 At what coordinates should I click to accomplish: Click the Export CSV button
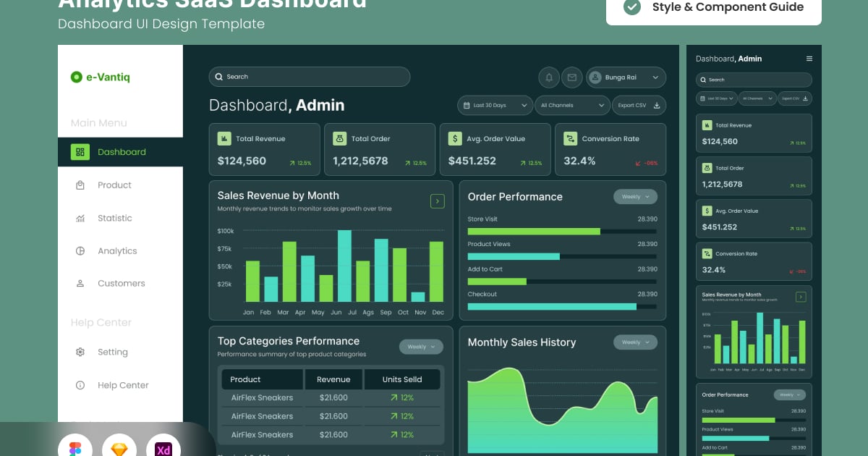[x=639, y=106]
